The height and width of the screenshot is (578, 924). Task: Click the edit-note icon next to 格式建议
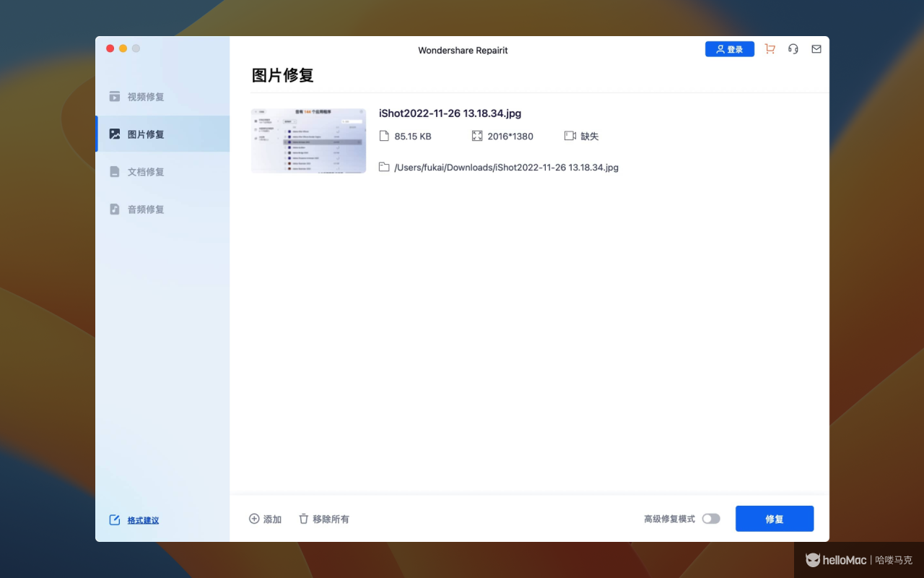coord(115,520)
